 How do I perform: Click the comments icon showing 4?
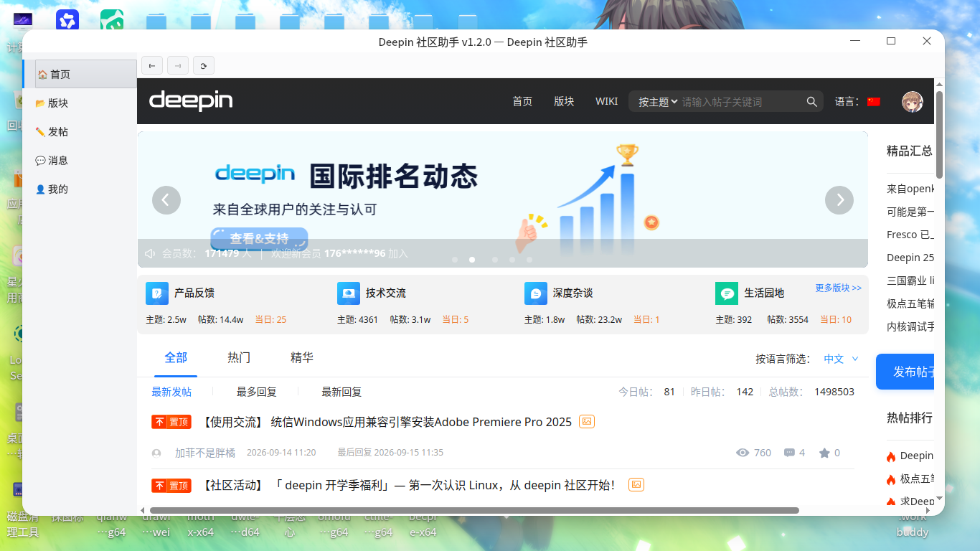[x=789, y=453]
